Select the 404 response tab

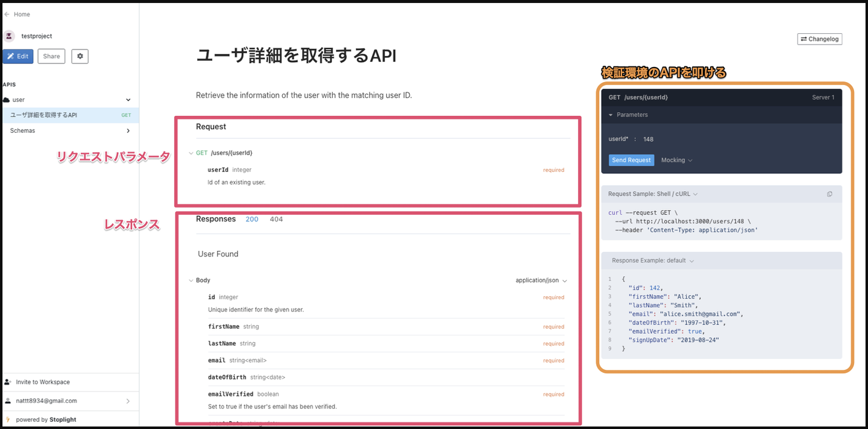[276, 219]
